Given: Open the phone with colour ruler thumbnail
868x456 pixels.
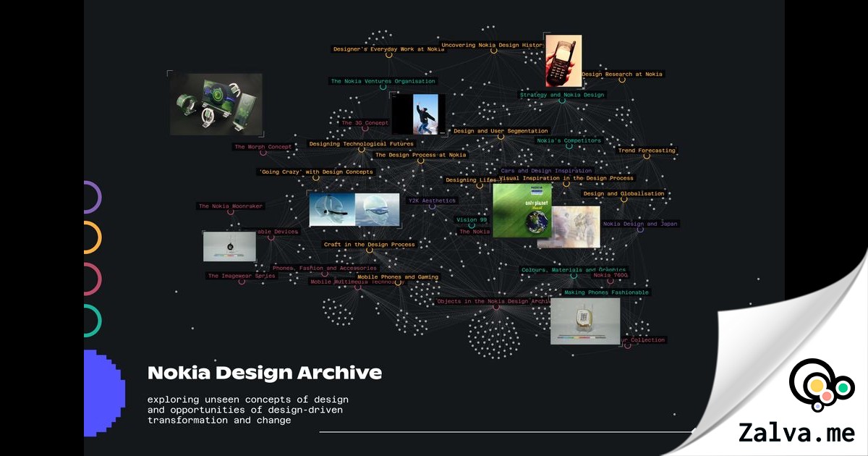Looking at the screenshot, I should [585, 321].
